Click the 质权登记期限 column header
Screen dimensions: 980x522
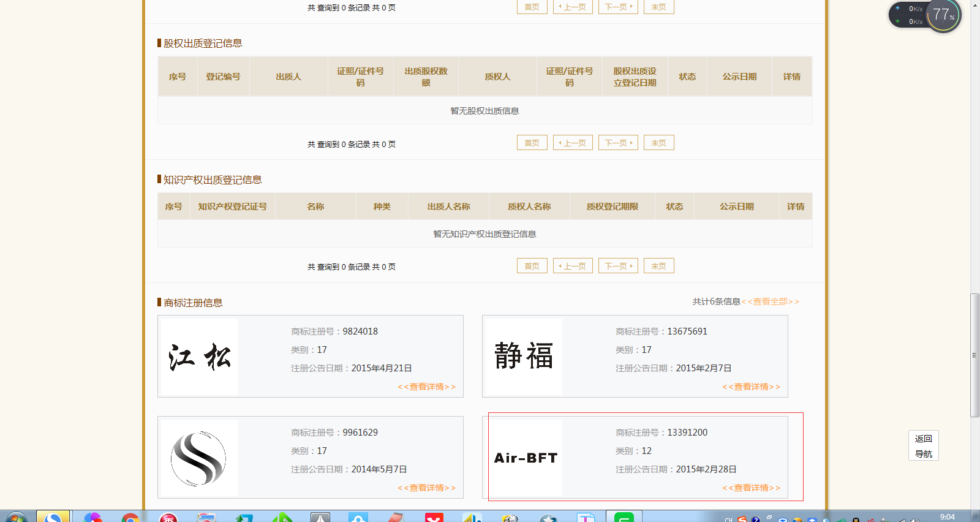pyautogui.click(x=612, y=206)
